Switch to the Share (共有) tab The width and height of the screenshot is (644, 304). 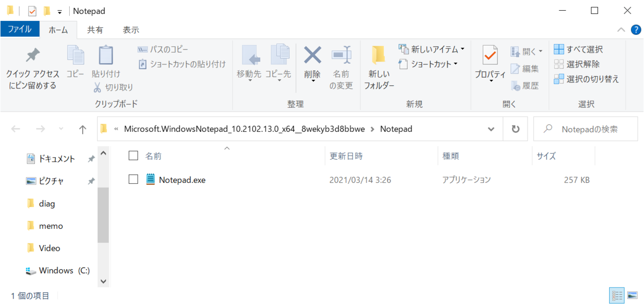point(96,30)
